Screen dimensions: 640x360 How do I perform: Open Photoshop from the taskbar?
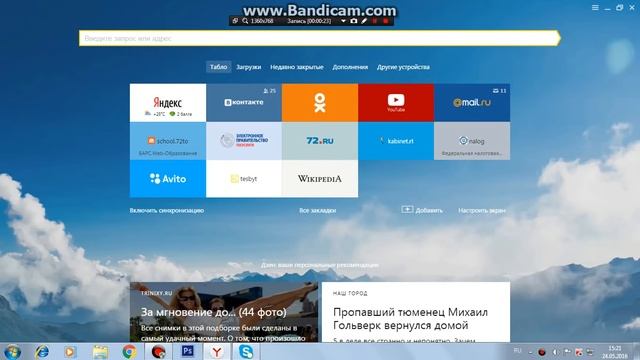pyautogui.click(x=187, y=351)
